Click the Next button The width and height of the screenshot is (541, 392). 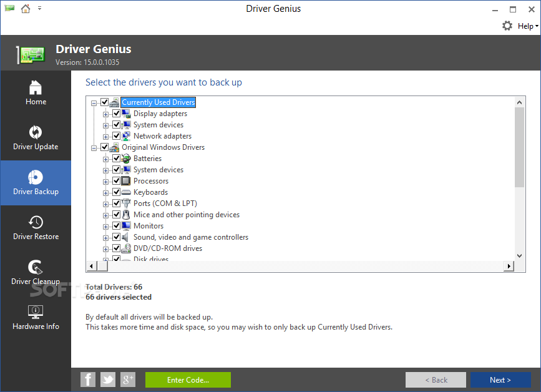[500, 380]
